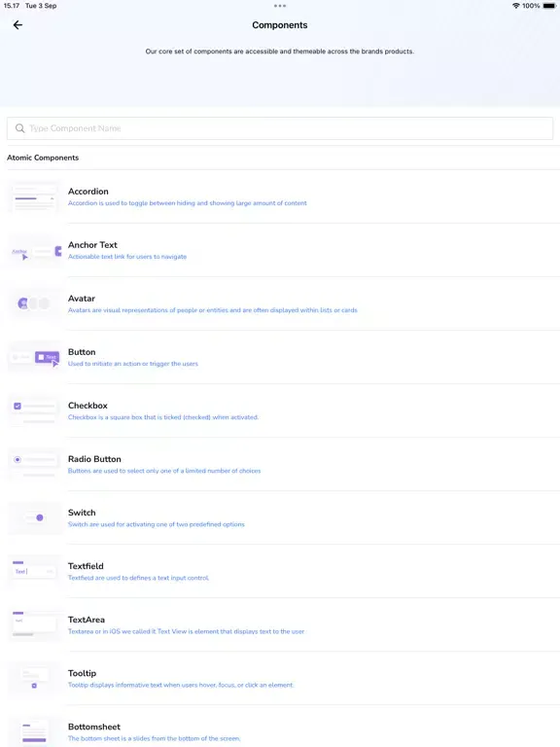The image size is (560, 747).
Task: Tap the three-dot multitasking menu
Action: coord(280,6)
